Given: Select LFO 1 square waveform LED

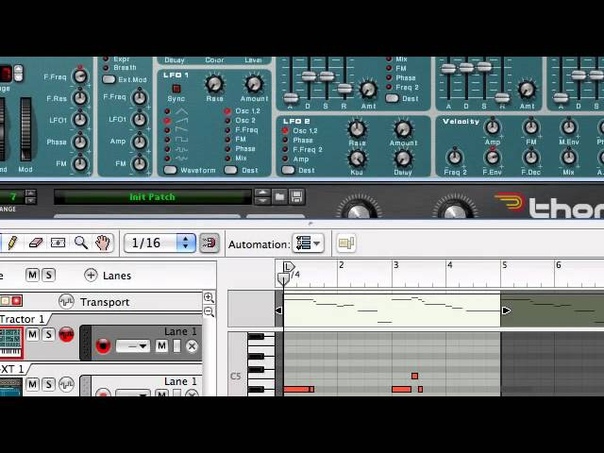Looking at the screenshot, I should pos(167,139).
